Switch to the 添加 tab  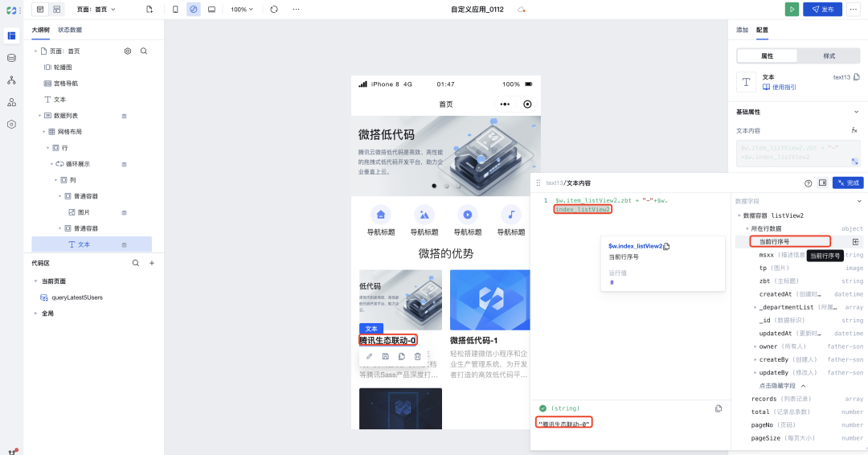pyautogui.click(x=743, y=30)
